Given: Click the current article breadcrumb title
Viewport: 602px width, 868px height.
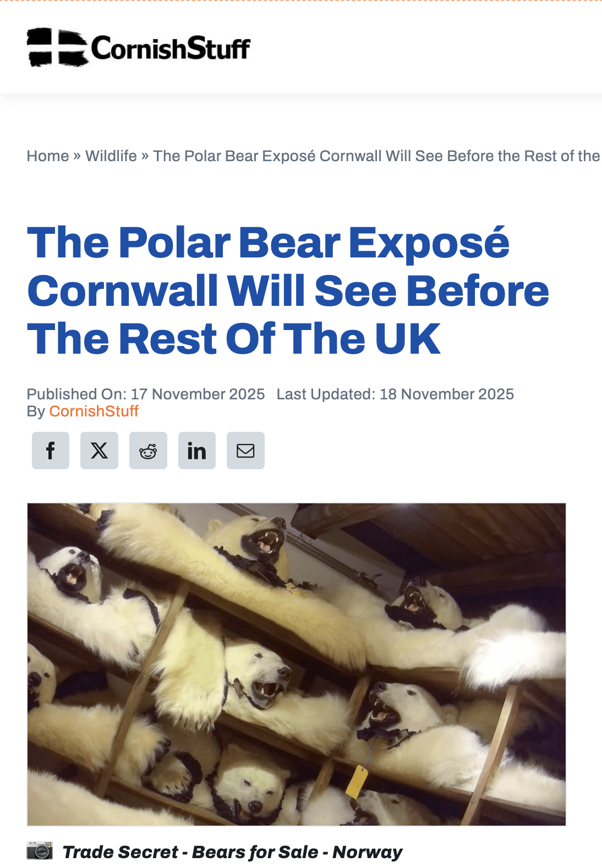Looking at the screenshot, I should (x=376, y=156).
